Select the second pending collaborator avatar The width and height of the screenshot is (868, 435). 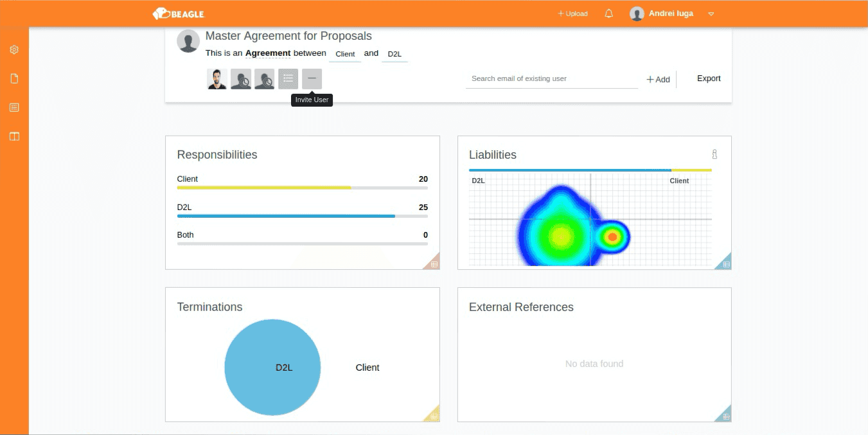265,79
